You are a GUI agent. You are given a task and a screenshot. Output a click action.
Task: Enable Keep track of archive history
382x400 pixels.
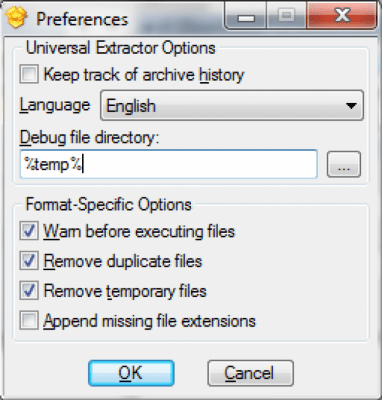(x=29, y=74)
